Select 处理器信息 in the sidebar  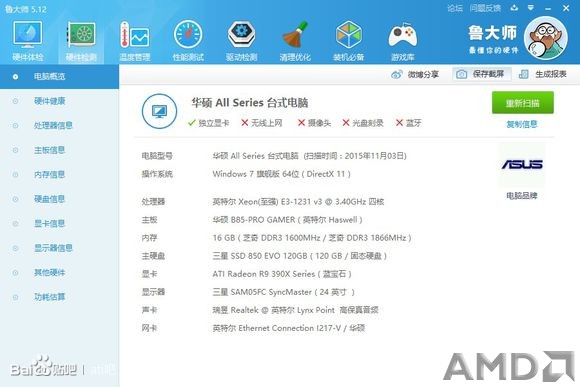(53, 125)
